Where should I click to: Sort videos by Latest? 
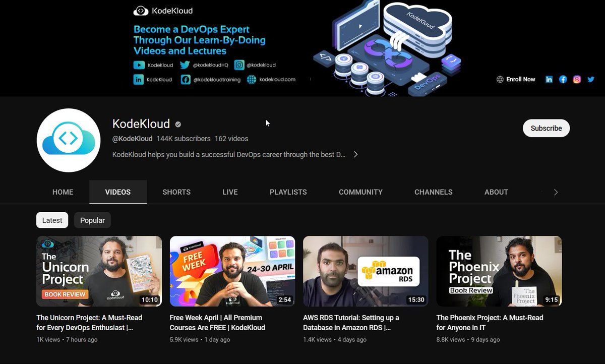coord(52,220)
